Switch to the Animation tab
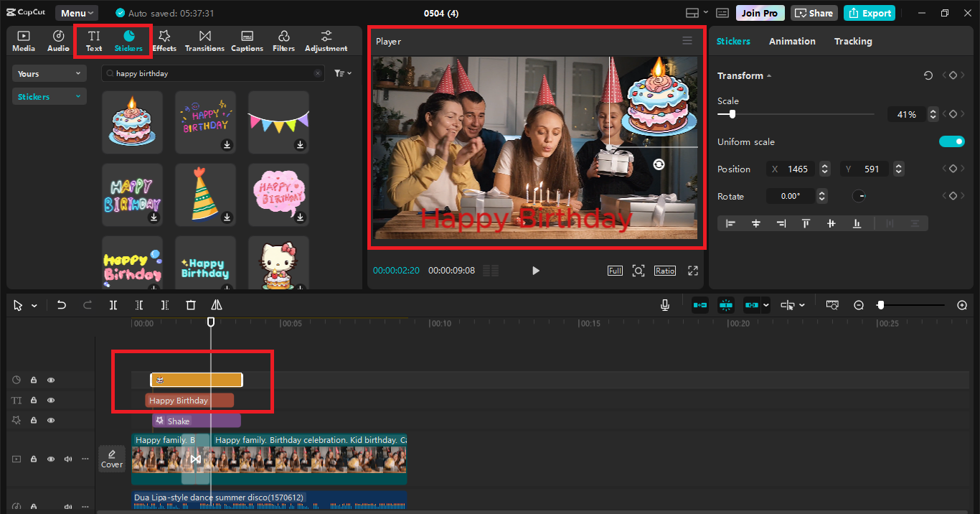 [x=792, y=41]
